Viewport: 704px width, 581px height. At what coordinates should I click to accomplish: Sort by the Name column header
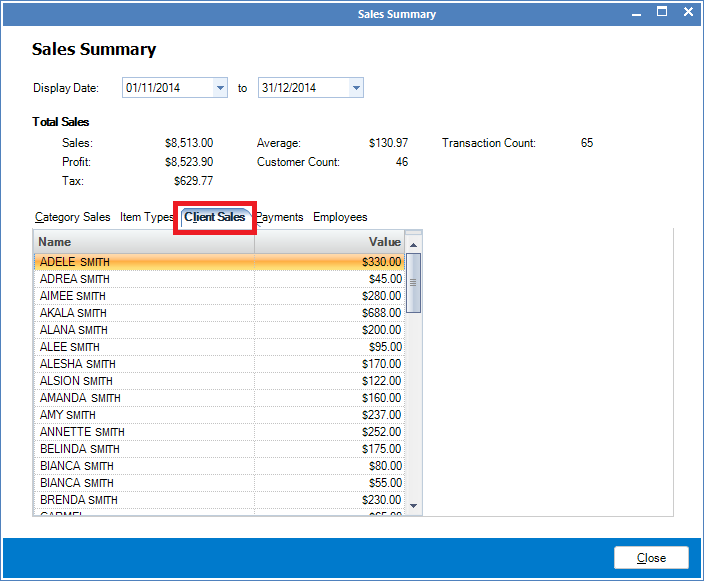pyautogui.click(x=144, y=242)
